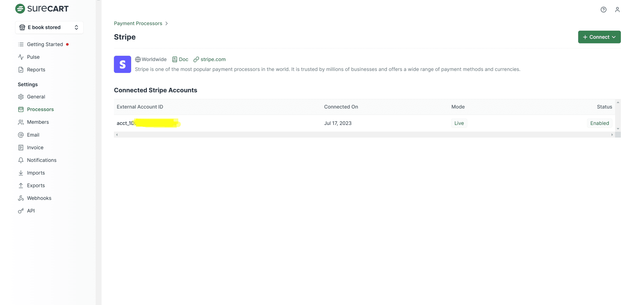Image resolution: width=644 pixels, height=305 pixels.
Task: Click the horizontal scrollbar right arrow
Action: pos(612,135)
